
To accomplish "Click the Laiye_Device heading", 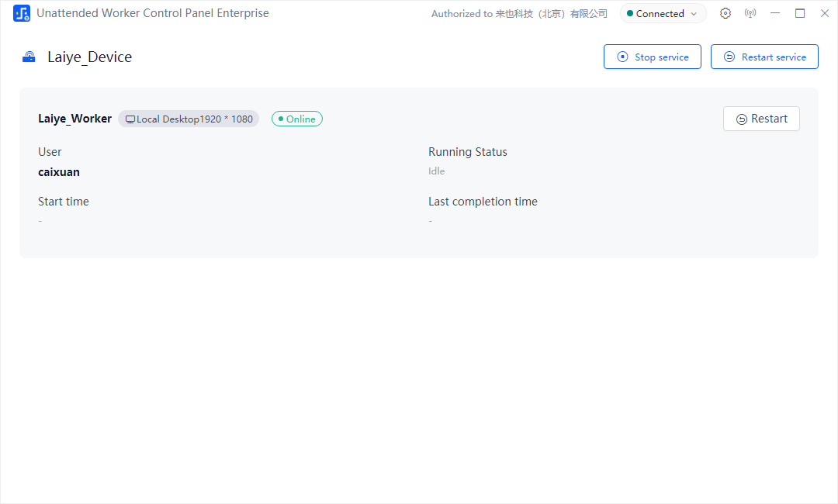I will tap(89, 57).
